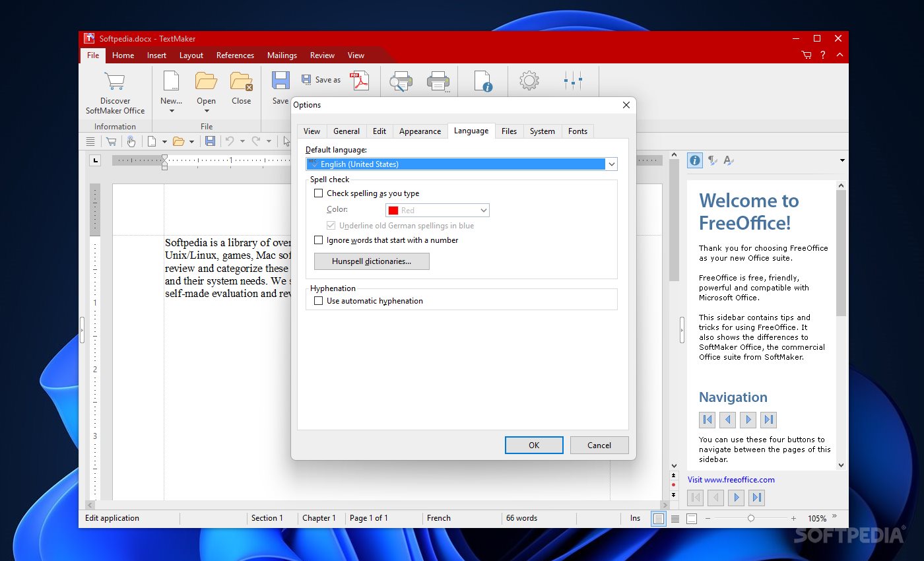The width and height of the screenshot is (924, 561).
Task: Show sidebar paragraph styles icon
Action: click(x=712, y=160)
